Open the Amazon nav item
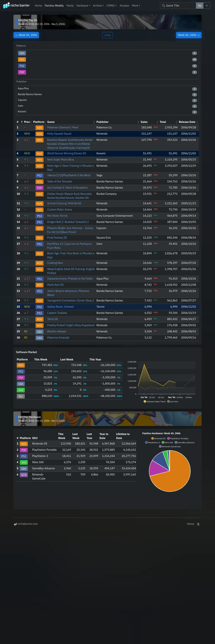Image resolution: width=215 pixels, height=644 pixels. click(x=124, y=6)
